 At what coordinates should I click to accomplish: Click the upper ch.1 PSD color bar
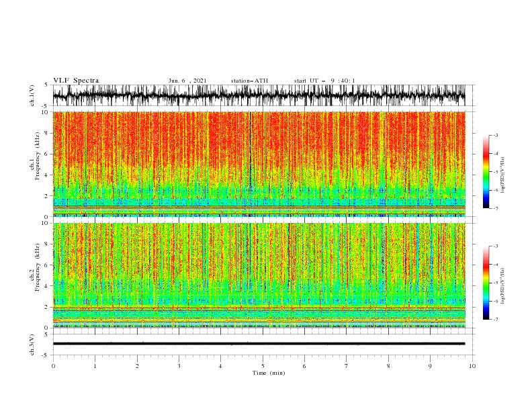coord(486,172)
